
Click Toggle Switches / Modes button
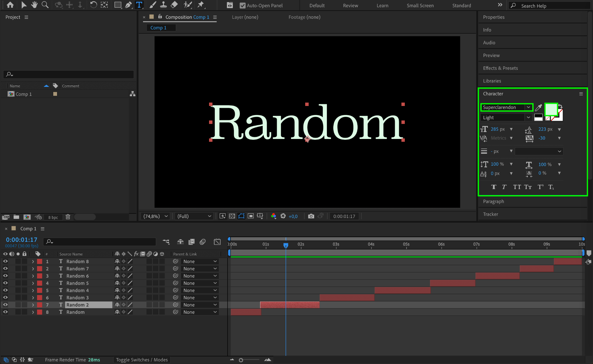[142, 360]
